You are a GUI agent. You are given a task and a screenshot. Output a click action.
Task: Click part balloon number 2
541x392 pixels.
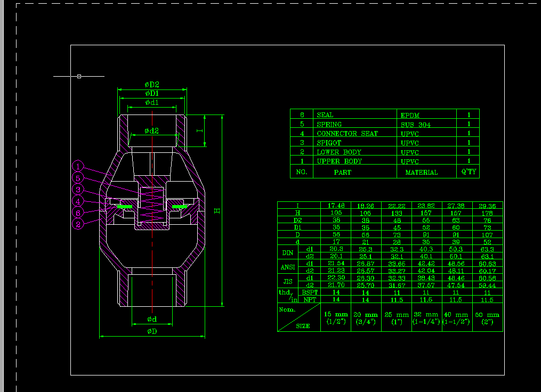point(78,225)
